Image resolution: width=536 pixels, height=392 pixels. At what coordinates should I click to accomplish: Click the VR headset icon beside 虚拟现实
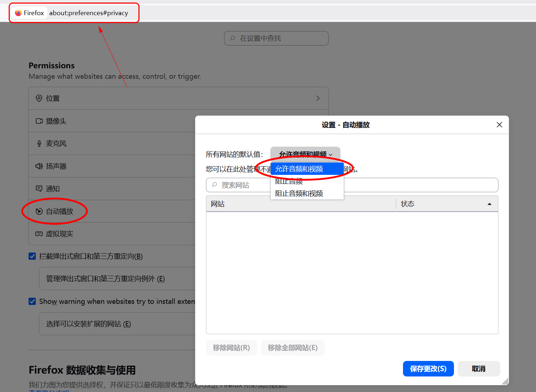[39, 234]
